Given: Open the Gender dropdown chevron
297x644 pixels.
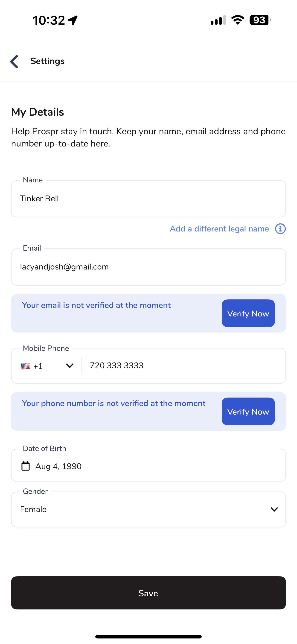Looking at the screenshot, I should click(x=274, y=509).
